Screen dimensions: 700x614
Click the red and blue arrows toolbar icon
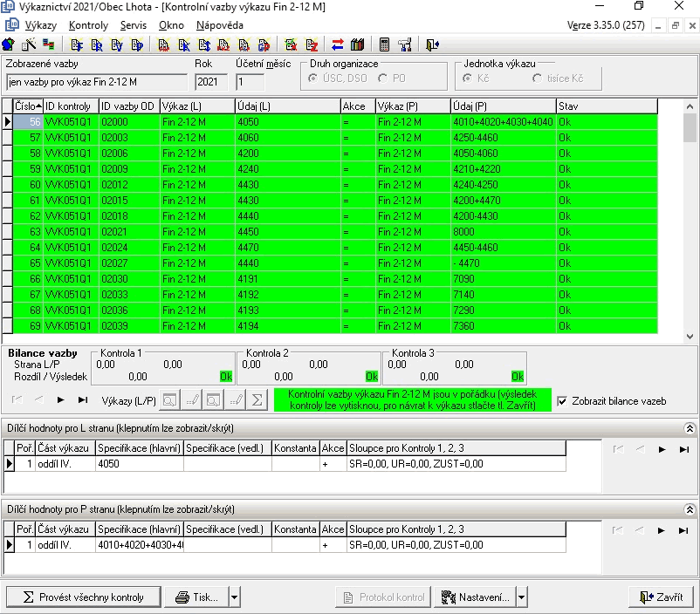pyautogui.click(x=338, y=44)
